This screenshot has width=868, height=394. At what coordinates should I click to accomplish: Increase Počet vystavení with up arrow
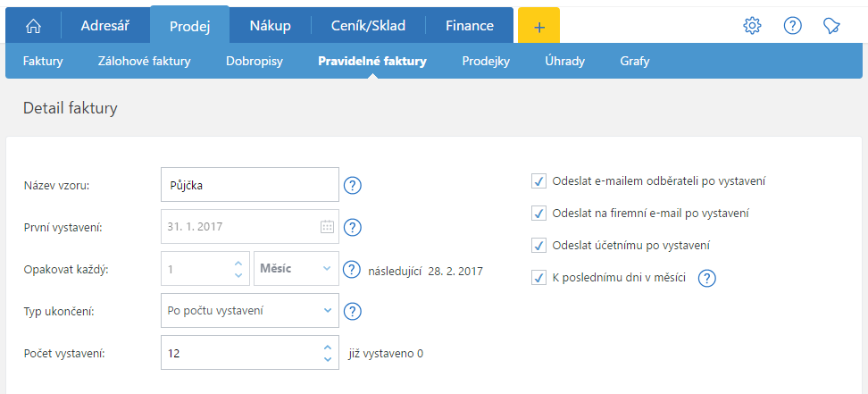[327, 348]
